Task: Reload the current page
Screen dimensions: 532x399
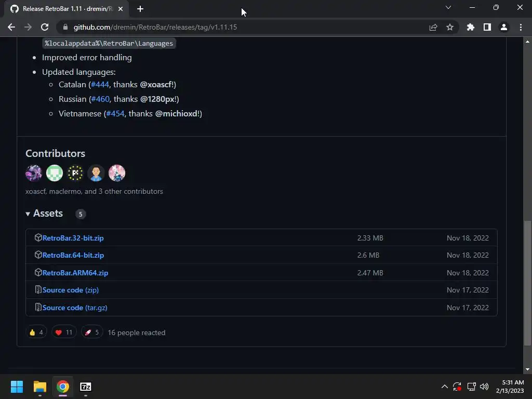Action: click(45, 27)
